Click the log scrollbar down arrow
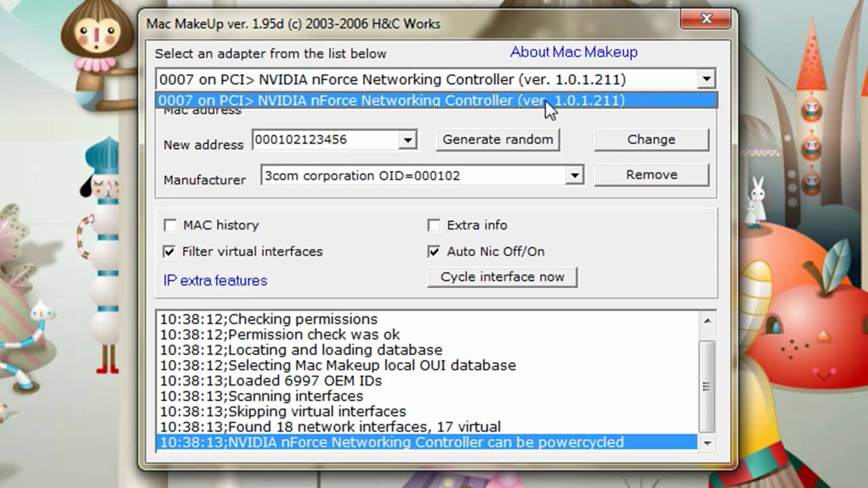The width and height of the screenshot is (868, 488). pyautogui.click(x=707, y=443)
